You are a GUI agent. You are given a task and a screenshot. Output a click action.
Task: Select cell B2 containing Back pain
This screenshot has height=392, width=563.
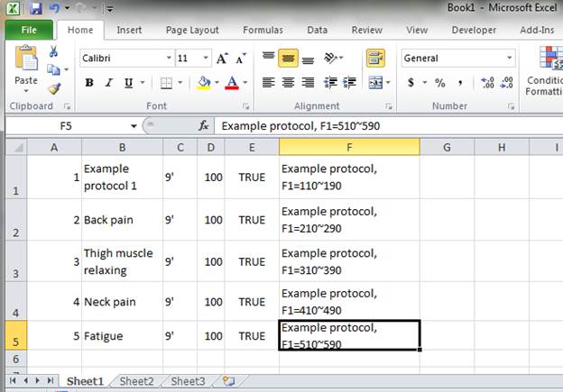(x=122, y=220)
